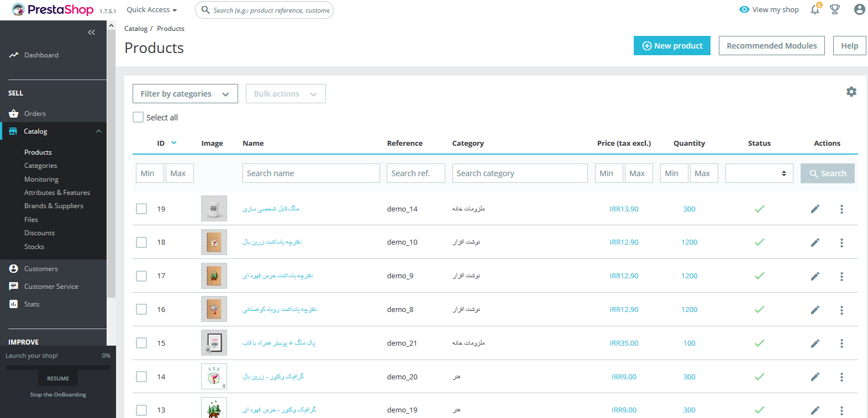Open thumbnail image of product 19

[x=214, y=209]
